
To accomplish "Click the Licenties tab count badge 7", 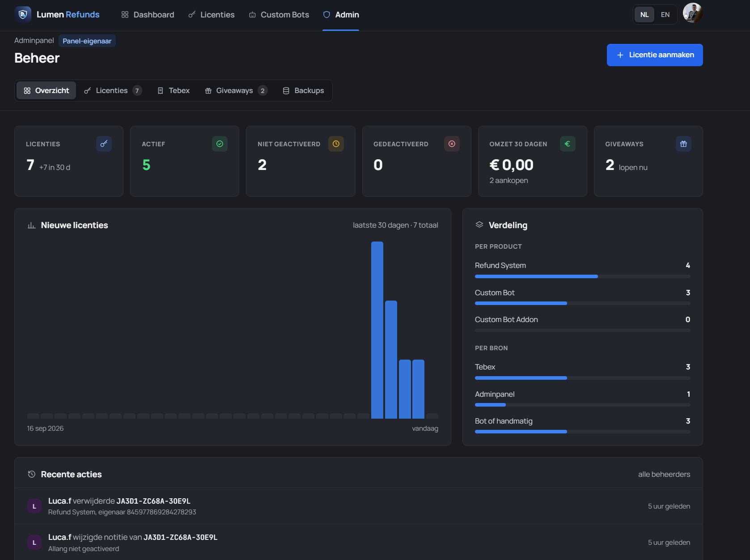I will (137, 91).
